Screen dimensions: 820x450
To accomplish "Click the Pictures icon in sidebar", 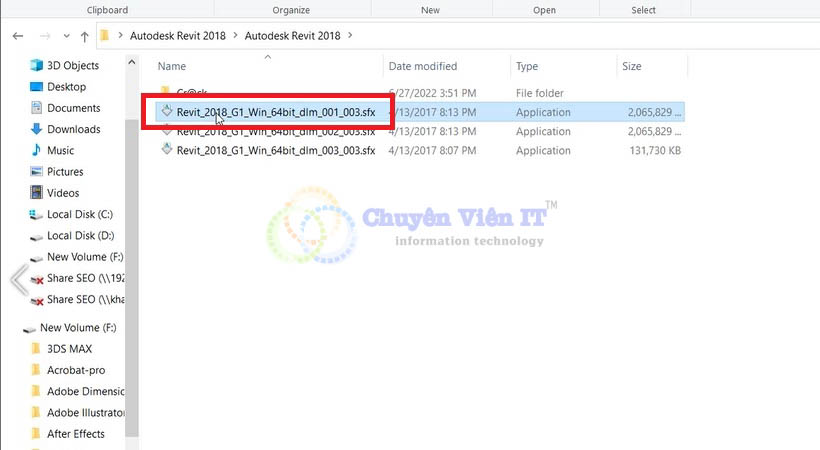I will click(x=36, y=172).
